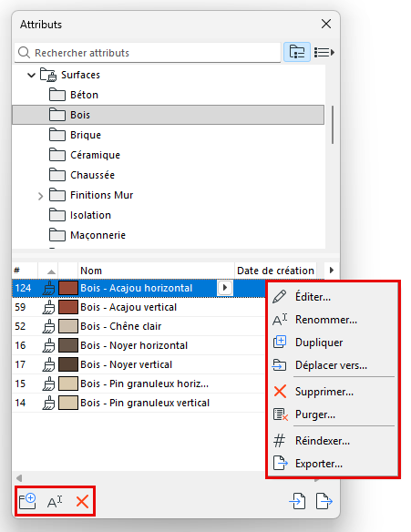This screenshot has height=532, width=411.
Task: Open the column chooser arrow in list header
Action: tap(332, 271)
